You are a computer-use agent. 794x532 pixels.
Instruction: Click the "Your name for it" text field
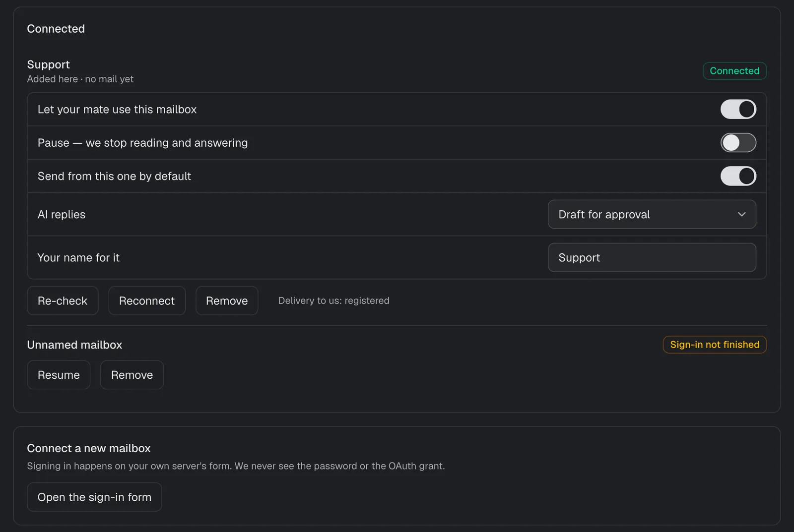652,257
